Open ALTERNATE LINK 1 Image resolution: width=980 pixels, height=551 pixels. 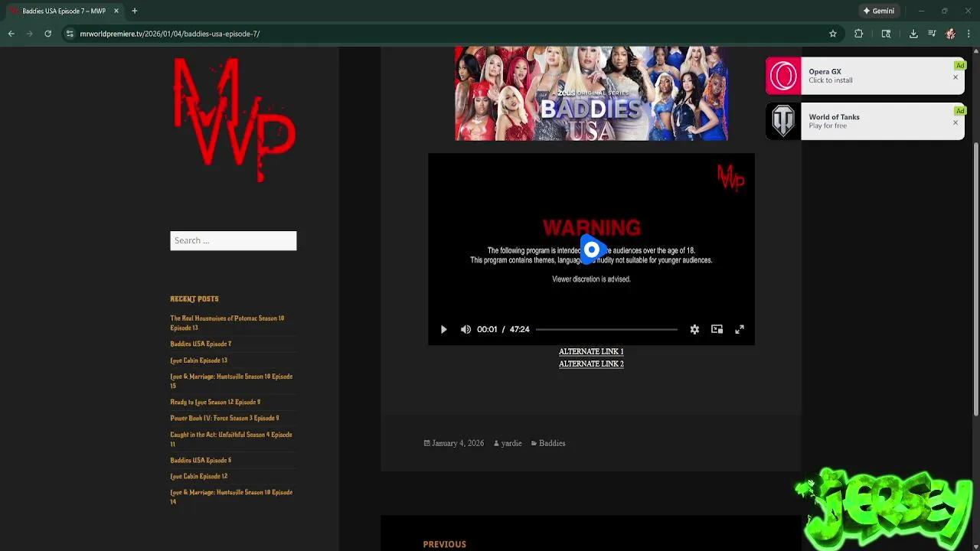coord(591,351)
